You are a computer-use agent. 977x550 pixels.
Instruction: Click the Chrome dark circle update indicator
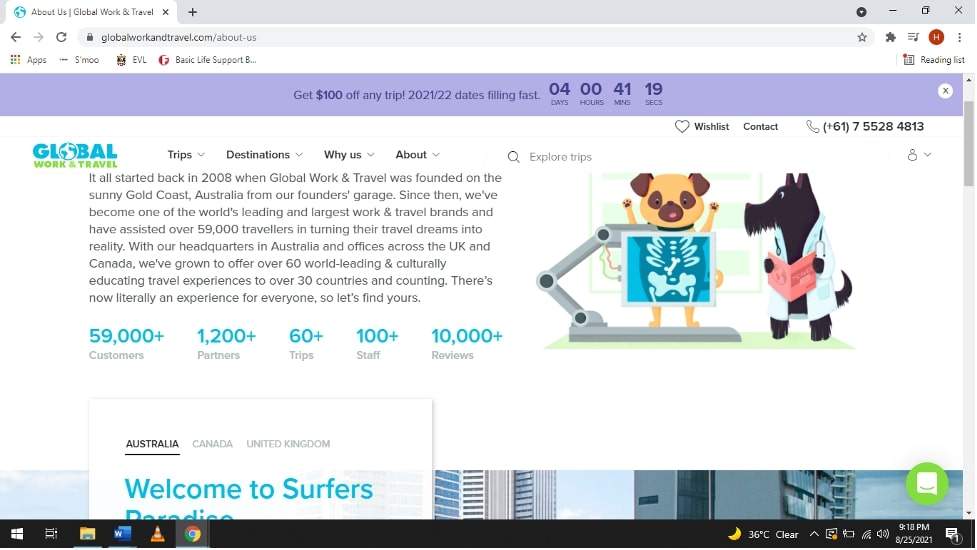pos(861,12)
